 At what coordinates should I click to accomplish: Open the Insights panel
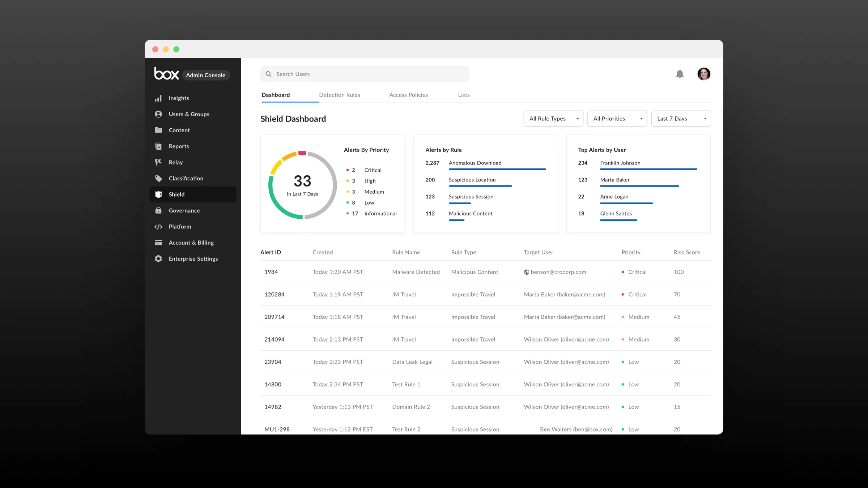(179, 98)
